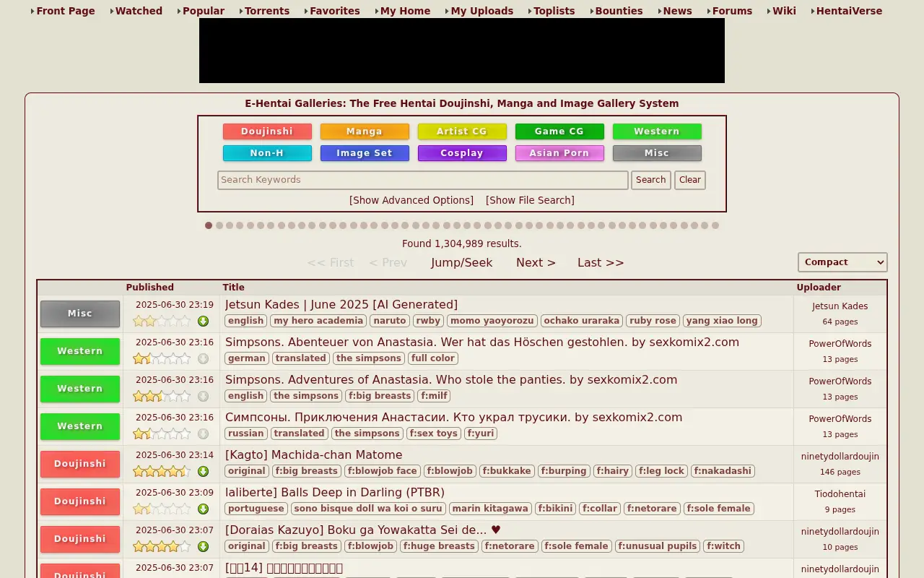This screenshot has height=578, width=924.
Task: Toggle the Non-H category filter
Action: coord(267,153)
